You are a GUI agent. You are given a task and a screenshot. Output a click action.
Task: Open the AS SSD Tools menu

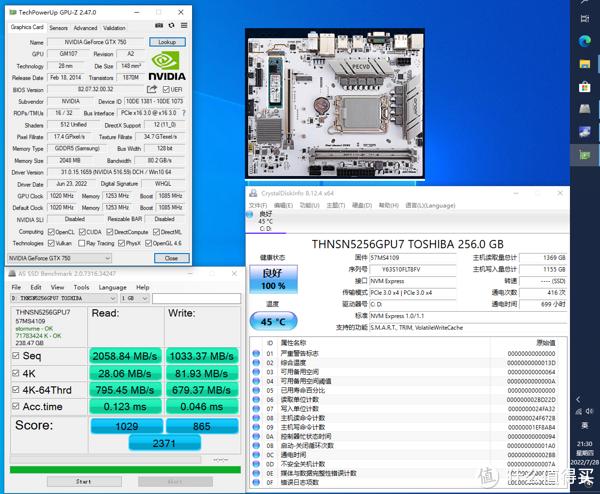[x=81, y=287]
